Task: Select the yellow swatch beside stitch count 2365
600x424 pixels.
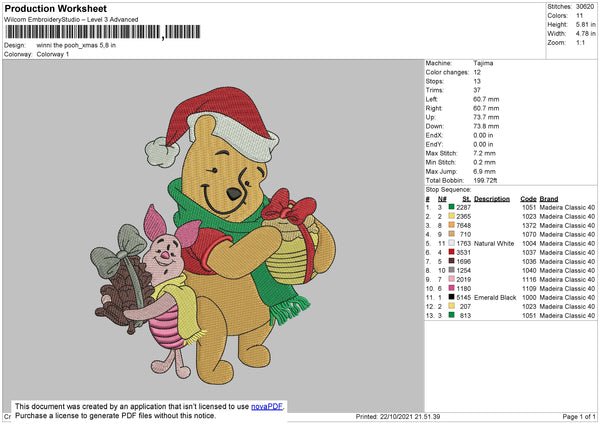Action: [x=452, y=216]
